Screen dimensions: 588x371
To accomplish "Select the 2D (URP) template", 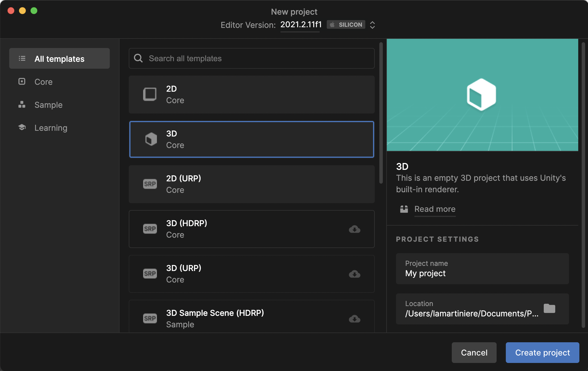I will point(251,184).
